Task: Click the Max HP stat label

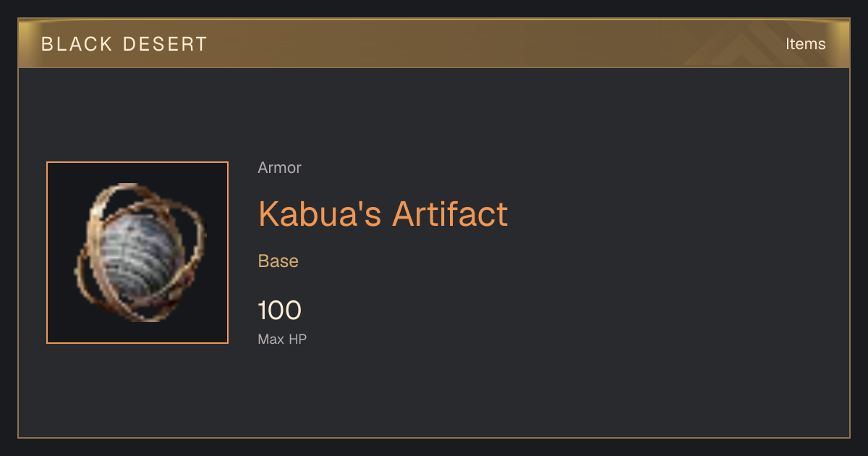Action: pos(282,339)
